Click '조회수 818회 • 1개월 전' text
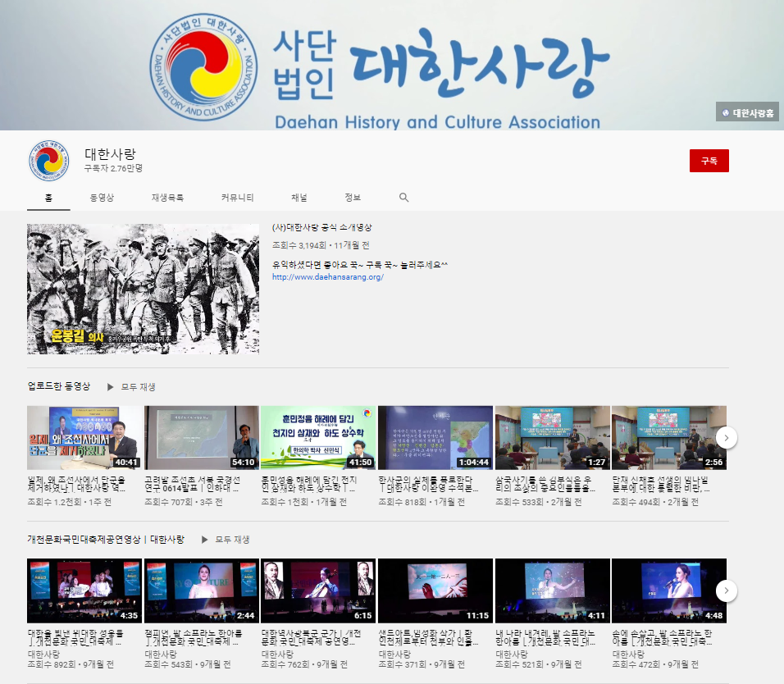The width and height of the screenshot is (784, 684). 422,501
